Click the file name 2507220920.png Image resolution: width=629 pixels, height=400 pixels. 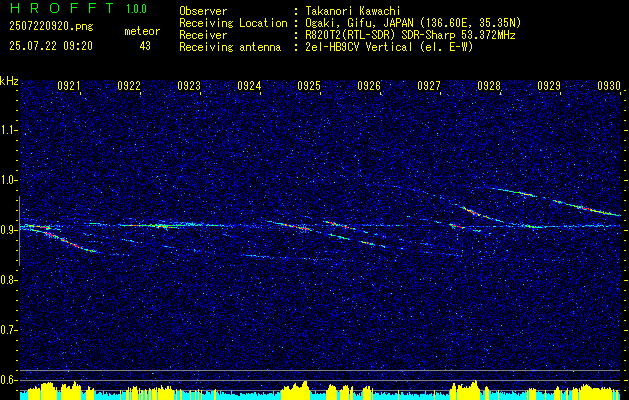click(x=51, y=27)
